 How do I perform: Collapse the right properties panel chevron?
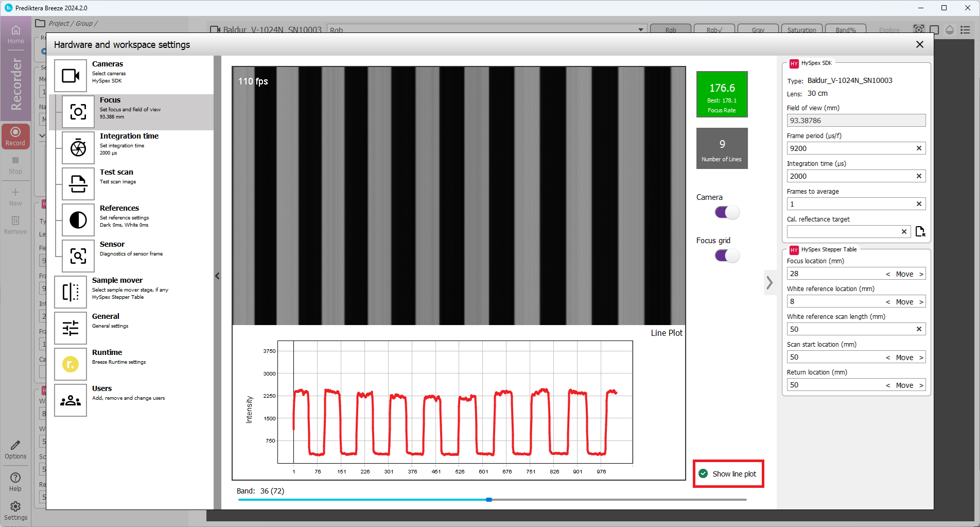(769, 282)
